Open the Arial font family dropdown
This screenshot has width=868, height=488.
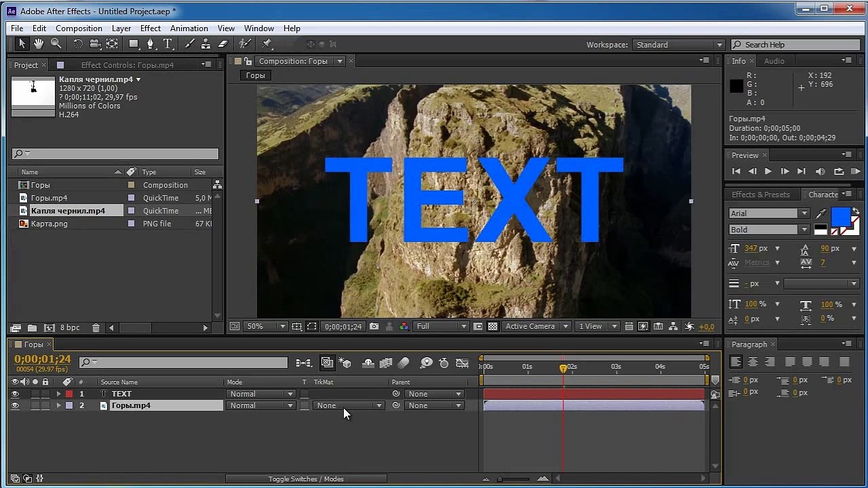[x=769, y=213]
